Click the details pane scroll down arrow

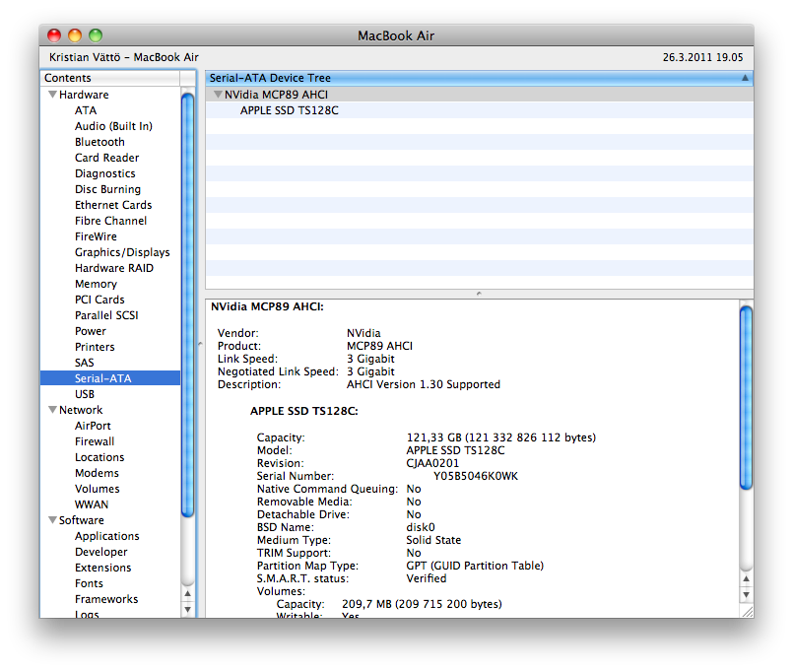click(x=746, y=595)
